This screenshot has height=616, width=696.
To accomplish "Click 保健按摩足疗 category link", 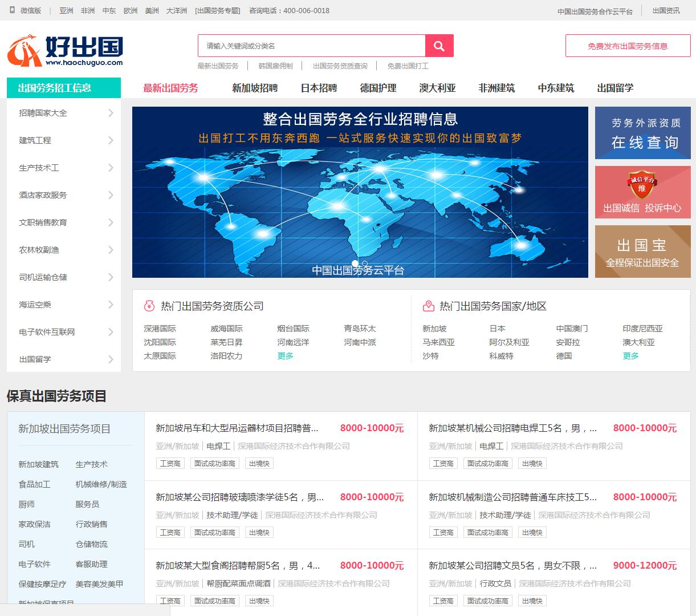I will tap(42, 584).
